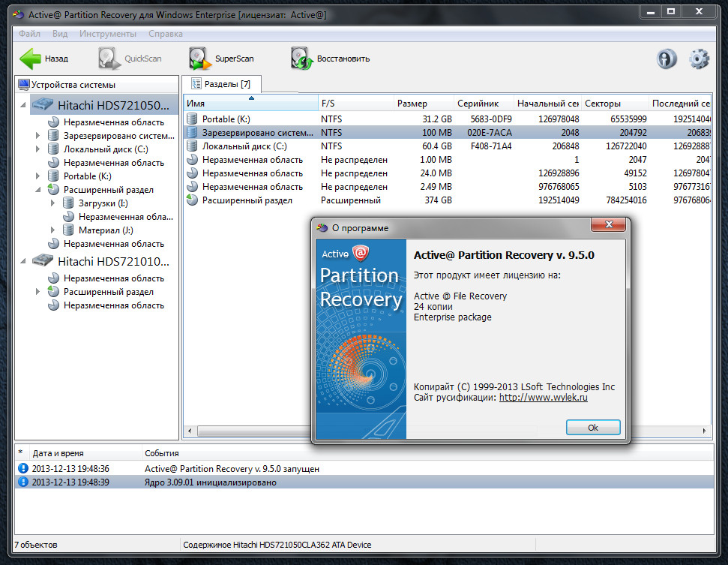728x565 pixels.
Task: Click Ядро 3.09.01 инициализировано log text
Action: 211,482
